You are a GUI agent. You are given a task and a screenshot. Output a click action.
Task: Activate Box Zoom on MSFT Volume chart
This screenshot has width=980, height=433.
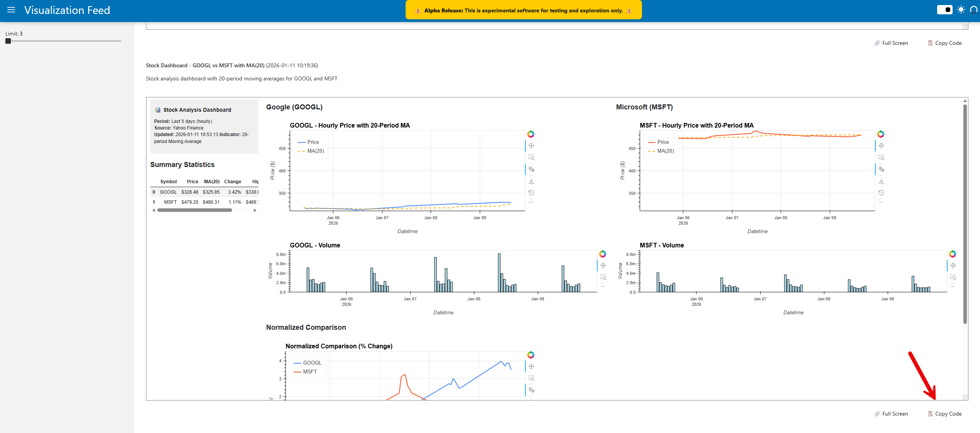point(953,277)
